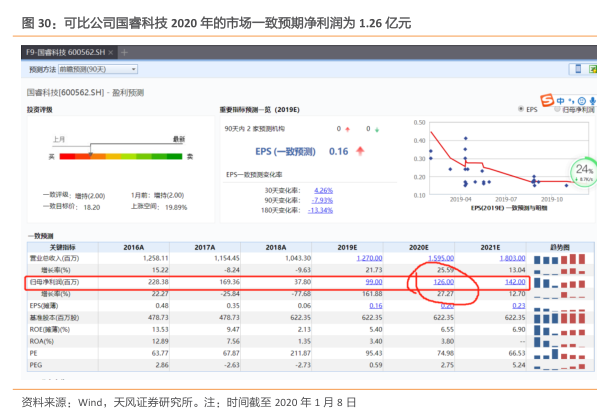Click the 2018A column header
This screenshot has height=414, width=597.
[x=276, y=247]
